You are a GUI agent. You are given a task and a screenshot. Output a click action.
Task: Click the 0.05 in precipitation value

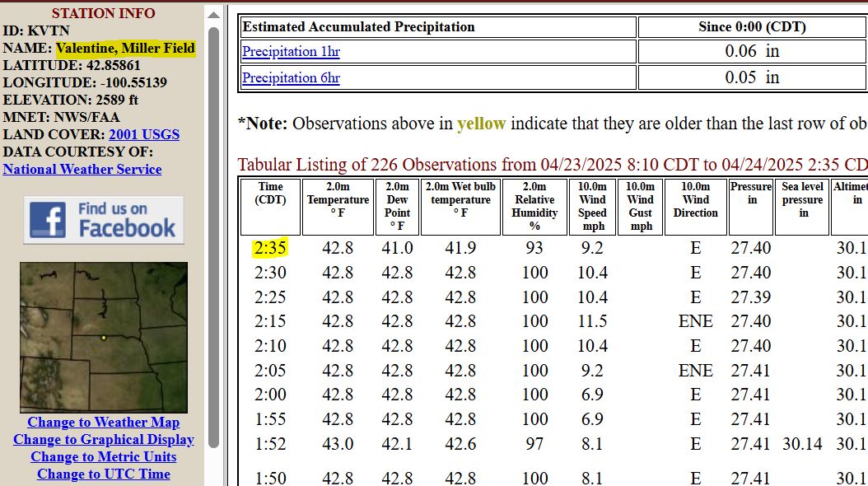click(x=753, y=77)
